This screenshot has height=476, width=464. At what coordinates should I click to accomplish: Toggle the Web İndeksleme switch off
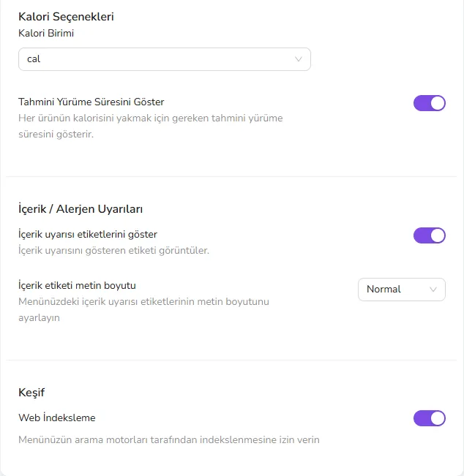click(429, 418)
